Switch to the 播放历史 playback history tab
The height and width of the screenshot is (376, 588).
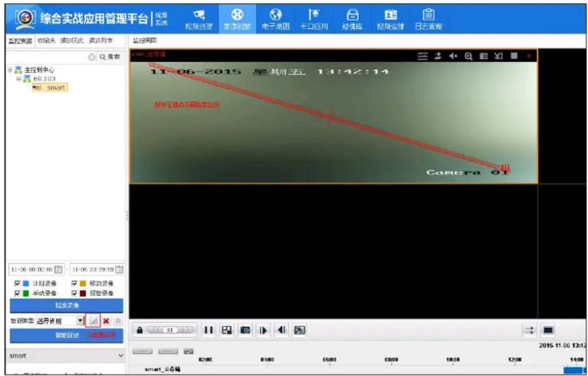(72, 41)
